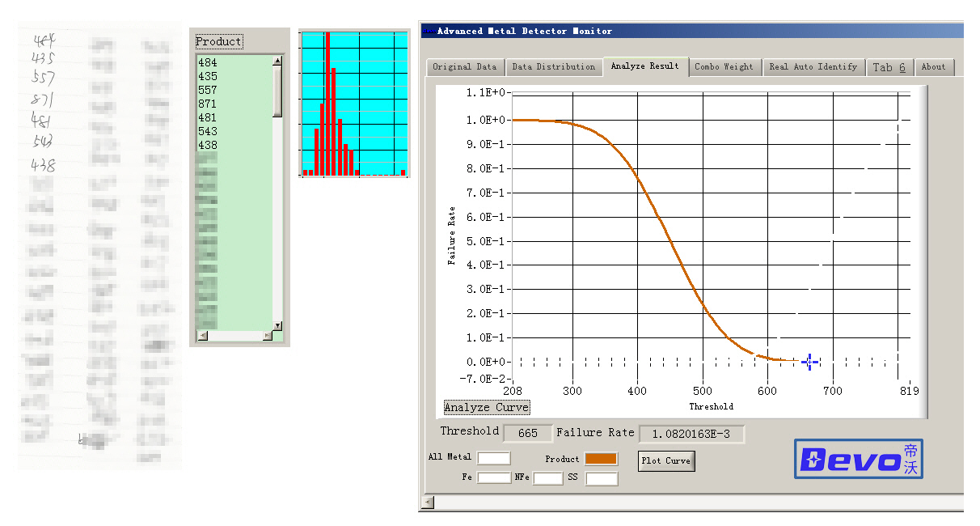Viewport: 980px width, 526px height.
Task: Click the orange Product color swatch
Action: [x=601, y=459]
